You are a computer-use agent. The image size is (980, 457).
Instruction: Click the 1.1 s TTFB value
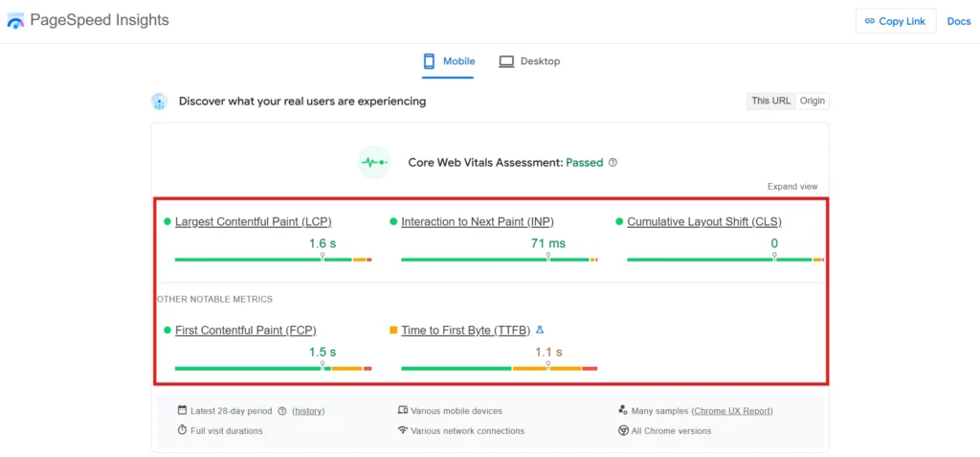click(x=548, y=353)
